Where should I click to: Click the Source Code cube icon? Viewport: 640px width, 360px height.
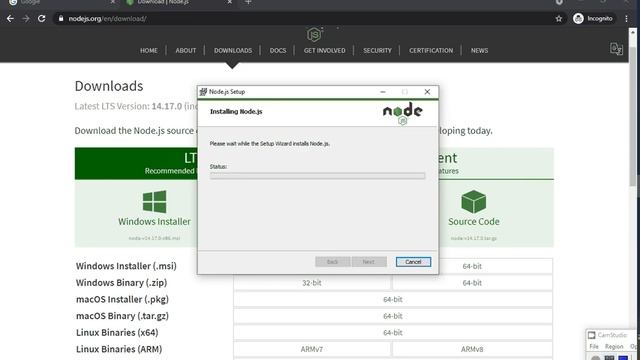[473, 202]
